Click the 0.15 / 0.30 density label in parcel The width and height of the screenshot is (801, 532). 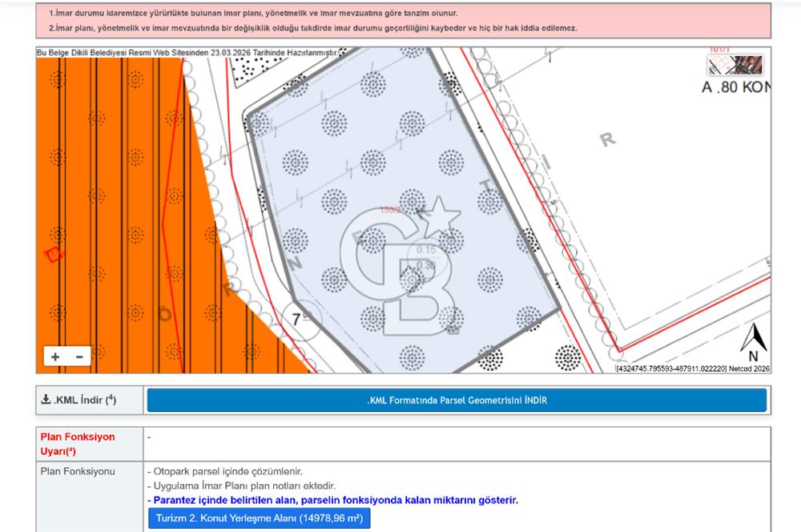426,257
